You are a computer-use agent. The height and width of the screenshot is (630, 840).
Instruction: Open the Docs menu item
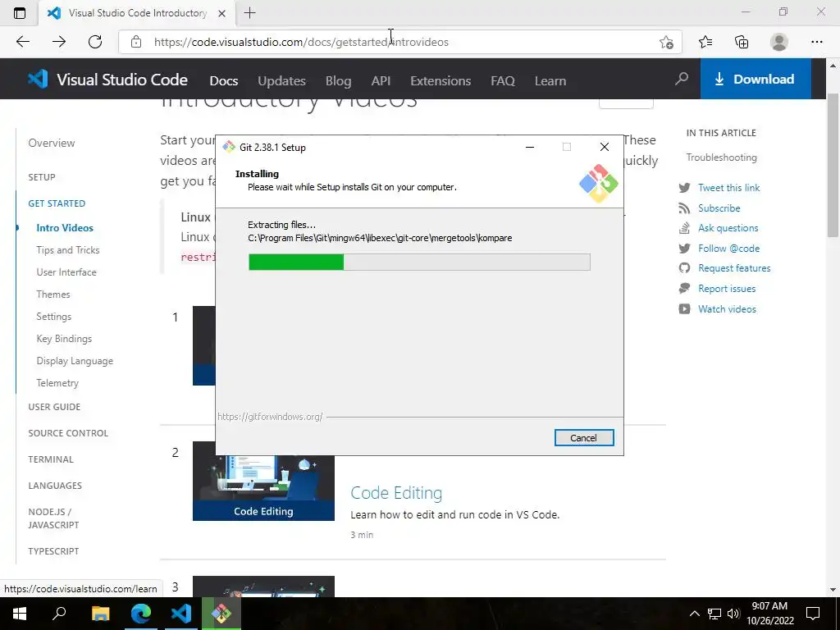pos(223,81)
